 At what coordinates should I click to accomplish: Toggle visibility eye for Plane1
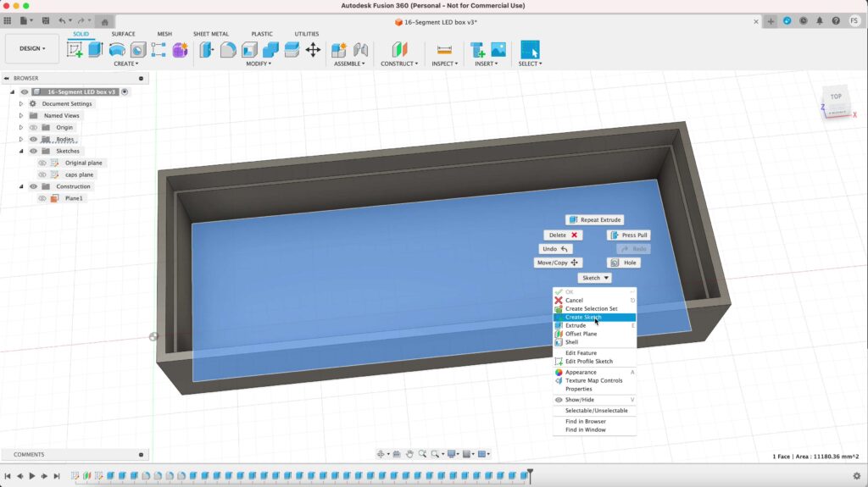click(42, 198)
